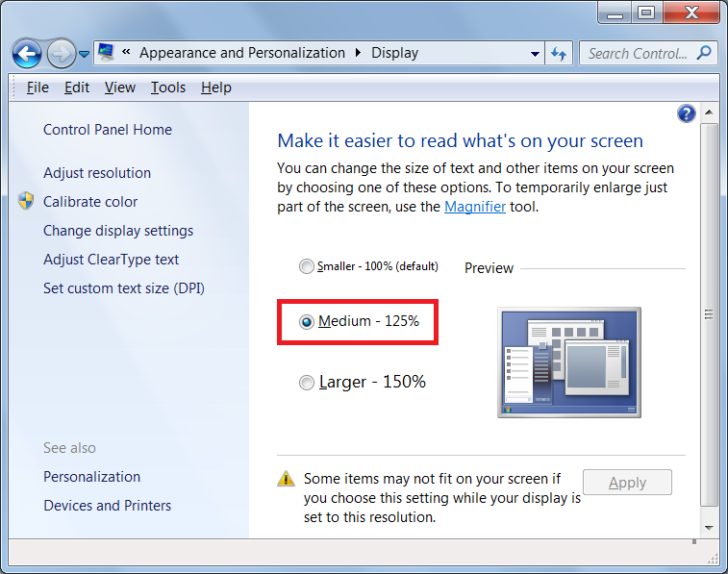Click the shield icon beside Calibrate color

point(26,201)
